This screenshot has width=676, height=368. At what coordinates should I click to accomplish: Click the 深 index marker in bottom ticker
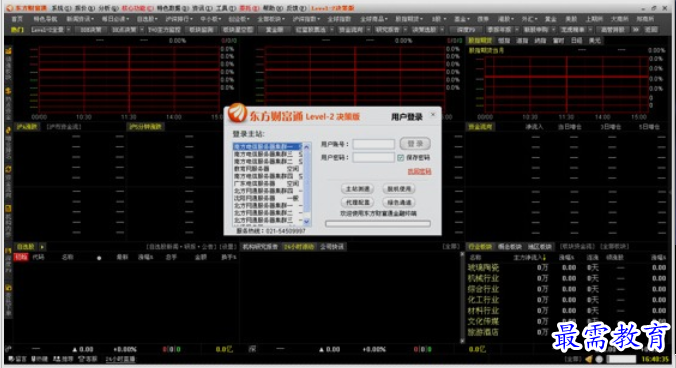pyautogui.click(x=252, y=349)
